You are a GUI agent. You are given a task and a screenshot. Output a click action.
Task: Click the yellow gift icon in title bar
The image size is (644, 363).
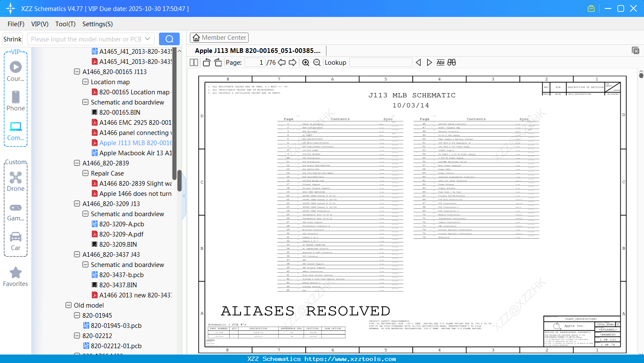click(591, 8)
